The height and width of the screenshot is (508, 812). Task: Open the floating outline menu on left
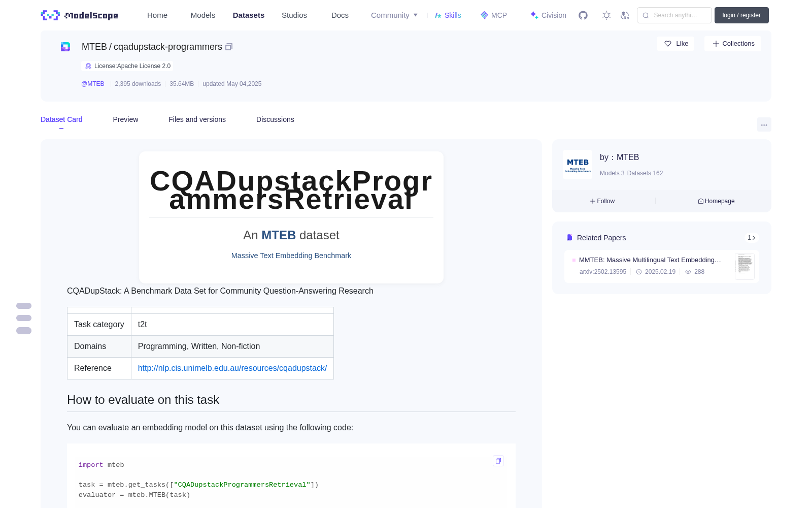click(24, 318)
